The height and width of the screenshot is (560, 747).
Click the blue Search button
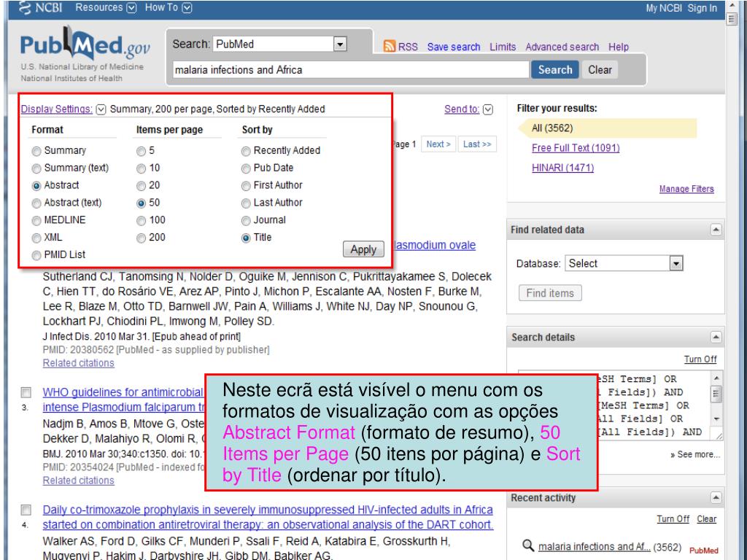555,69
